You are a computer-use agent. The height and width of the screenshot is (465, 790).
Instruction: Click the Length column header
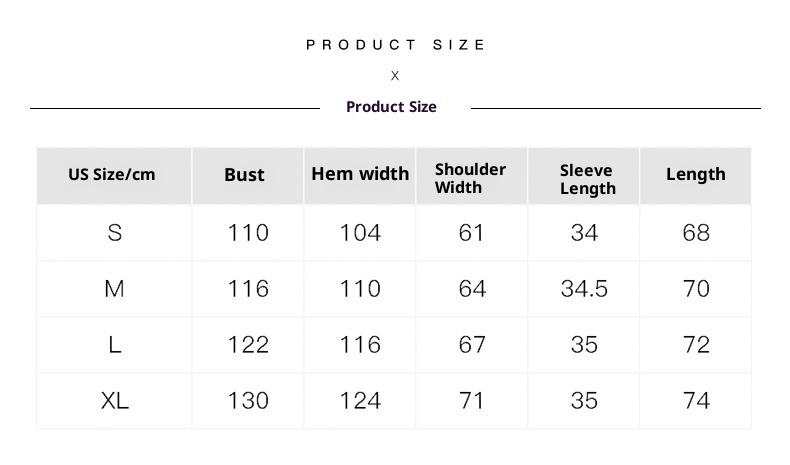(x=695, y=175)
